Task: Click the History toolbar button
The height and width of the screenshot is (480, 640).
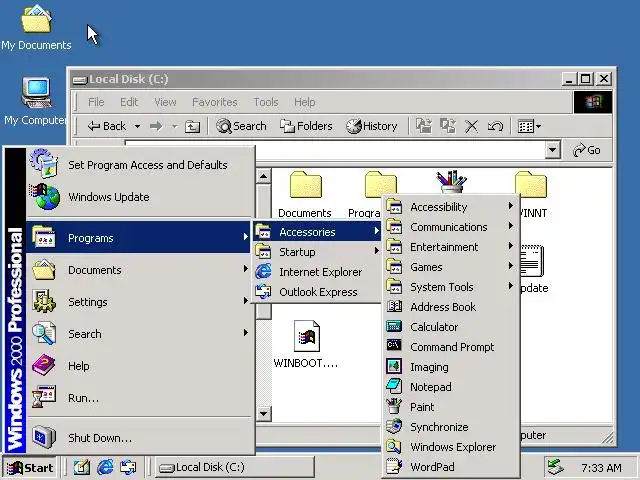Action: [x=371, y=126]
